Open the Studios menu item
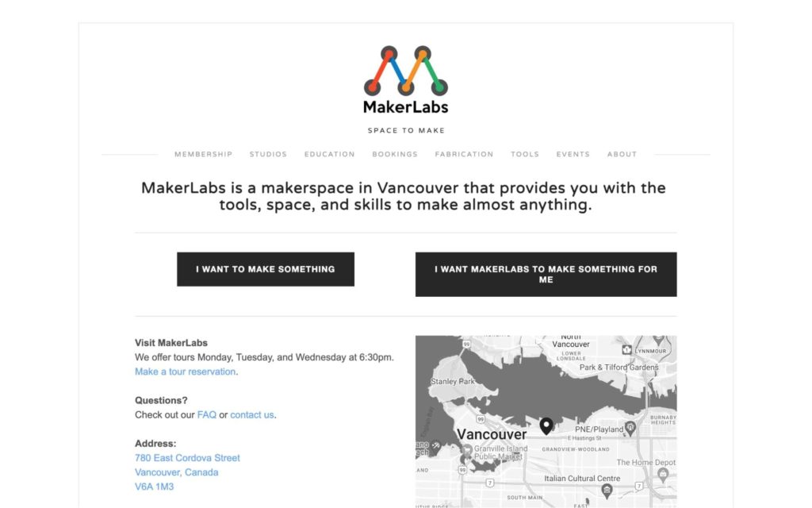This screenshot has width=812, height=508. coord(268,154)
